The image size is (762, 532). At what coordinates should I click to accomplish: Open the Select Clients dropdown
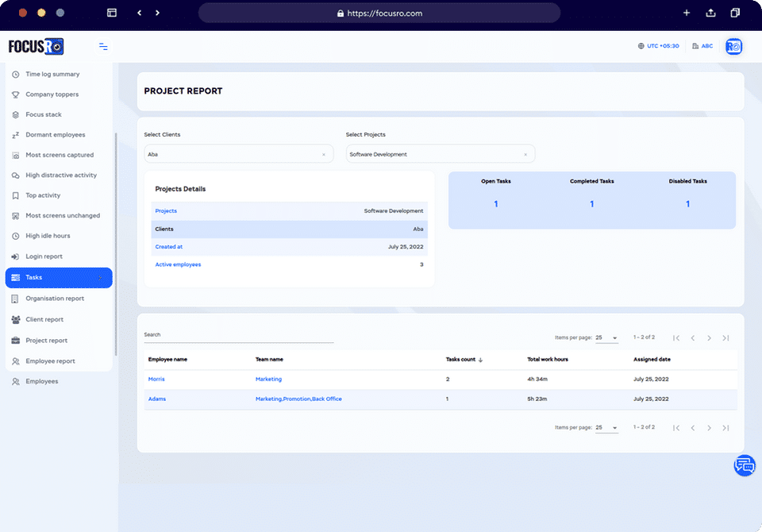(239, 154)
